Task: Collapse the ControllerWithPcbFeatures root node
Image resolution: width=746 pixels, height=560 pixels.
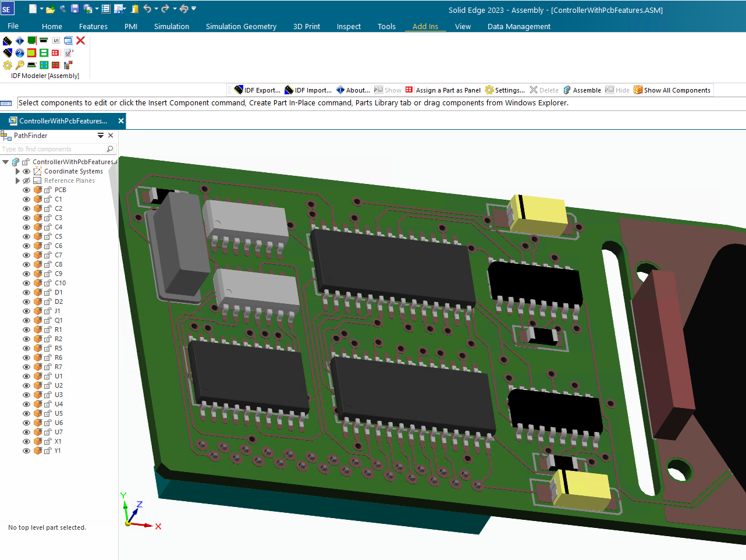Action: (6, 162)
